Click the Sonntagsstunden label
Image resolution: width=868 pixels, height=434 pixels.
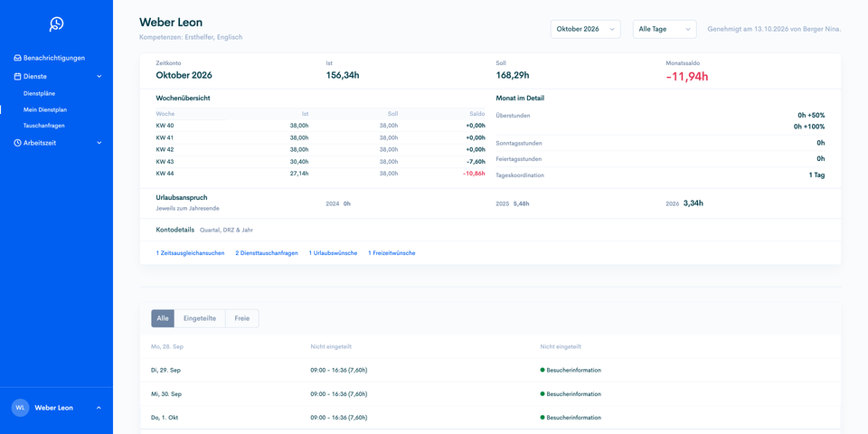pyautogui.click(x=519, y=144)
